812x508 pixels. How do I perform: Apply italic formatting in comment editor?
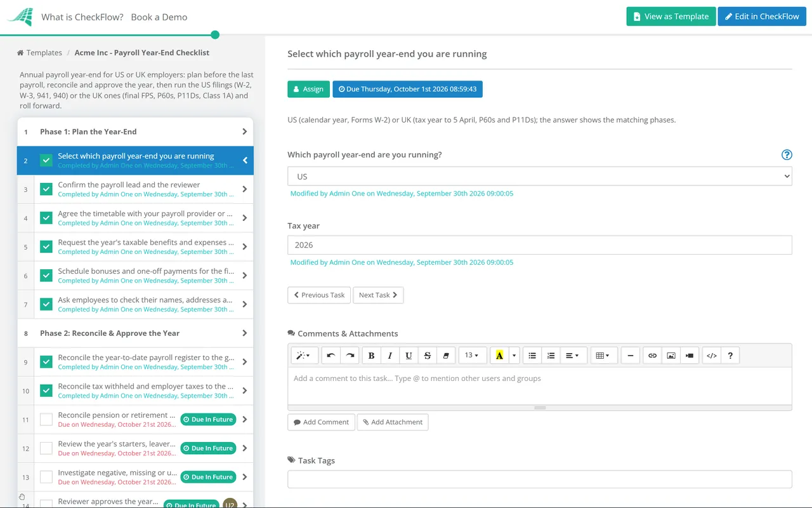pyautogui.click(x=390, y=356)
